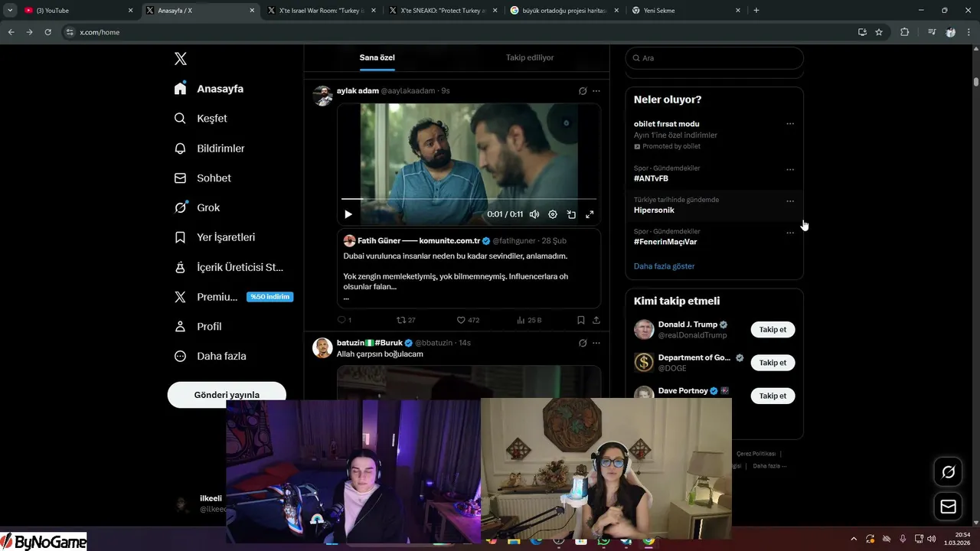Mute the video volume icon
Image resolution: width=980 pixels, height=551 pixels.
point(534,215)
